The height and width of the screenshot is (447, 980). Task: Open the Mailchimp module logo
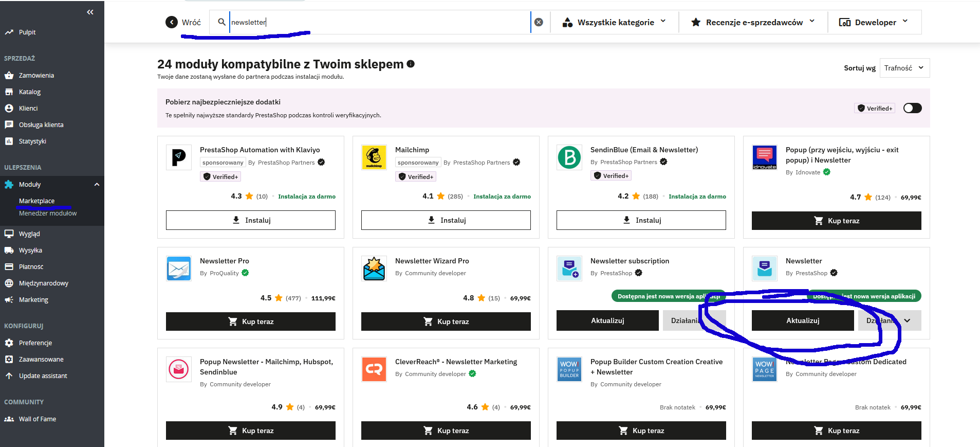coord(374,157)
